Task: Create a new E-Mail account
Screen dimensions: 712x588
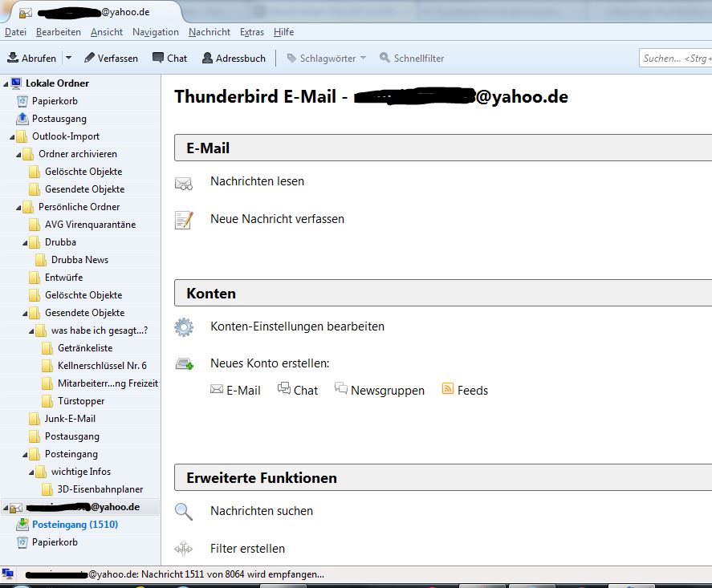Action: [x=236, y=390]
